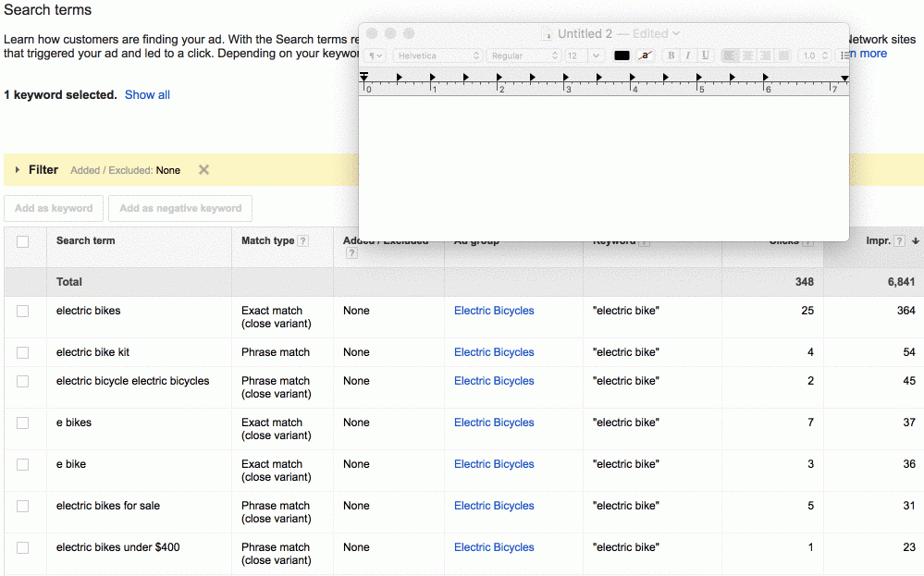This screenshot has width=924, height=576.
Task: Open the font size 12 combo box
Action: click(x=584, y=55)
